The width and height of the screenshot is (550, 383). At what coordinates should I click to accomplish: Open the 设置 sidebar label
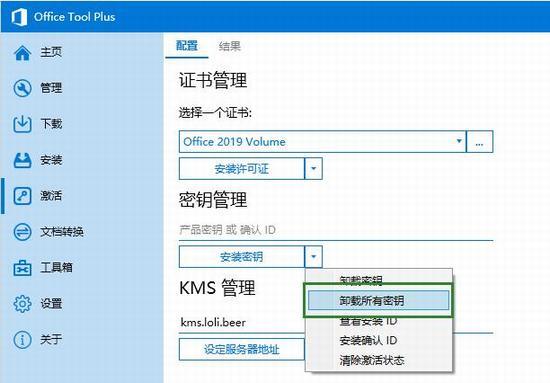pyautogui.click(x=51, y=304)
